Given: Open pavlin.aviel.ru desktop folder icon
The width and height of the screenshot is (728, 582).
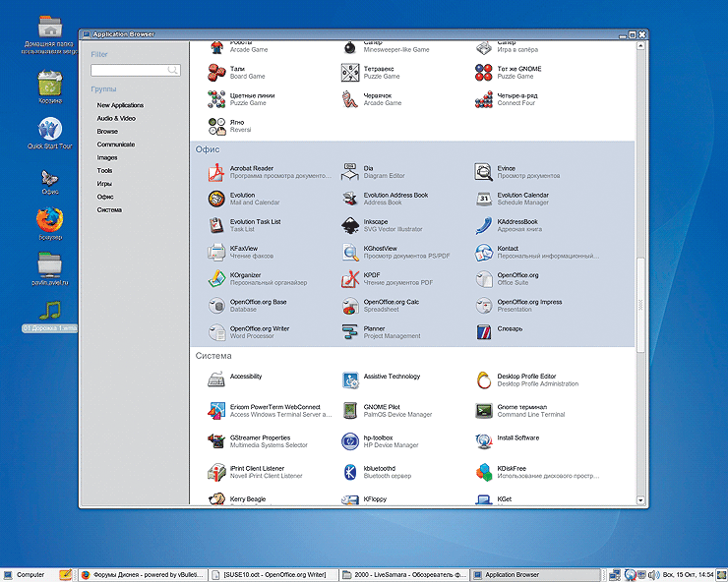Looking at the screenshot, I should pos(49,264).
